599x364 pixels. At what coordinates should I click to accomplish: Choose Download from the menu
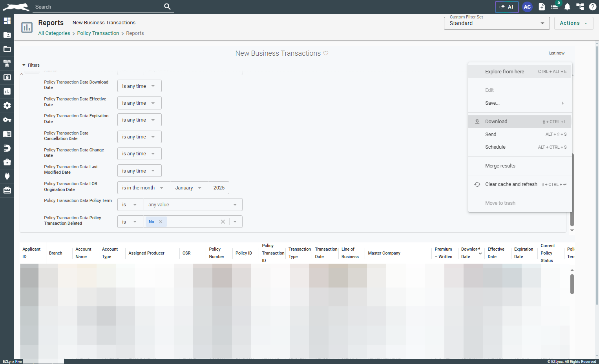coord(520,121)
